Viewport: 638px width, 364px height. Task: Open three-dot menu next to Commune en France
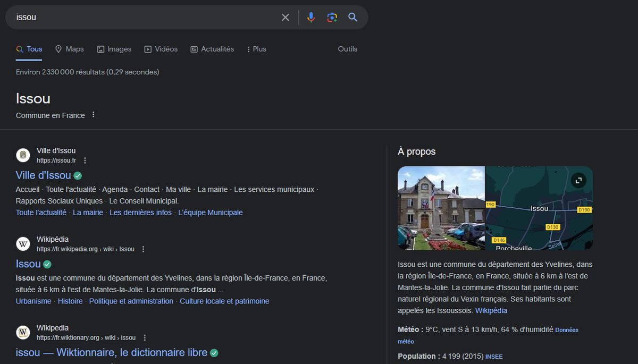(x=94, y=115)
